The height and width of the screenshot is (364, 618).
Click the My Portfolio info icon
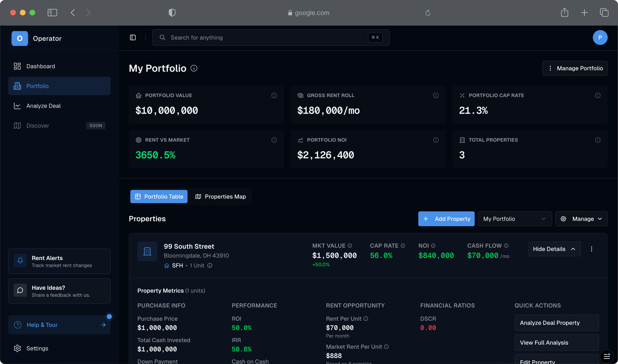pyautogui.click(x=194, y=68)
